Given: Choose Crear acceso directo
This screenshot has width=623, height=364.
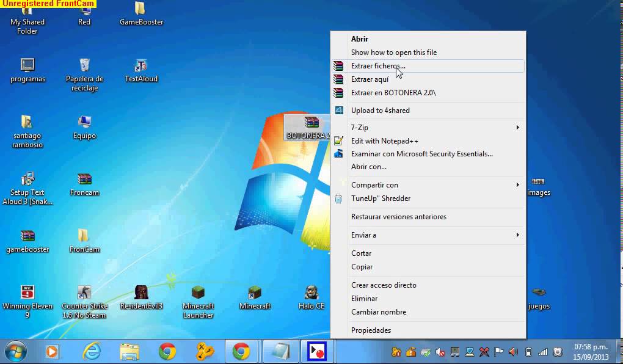Looking at the screenshot, I should point(428,285).
